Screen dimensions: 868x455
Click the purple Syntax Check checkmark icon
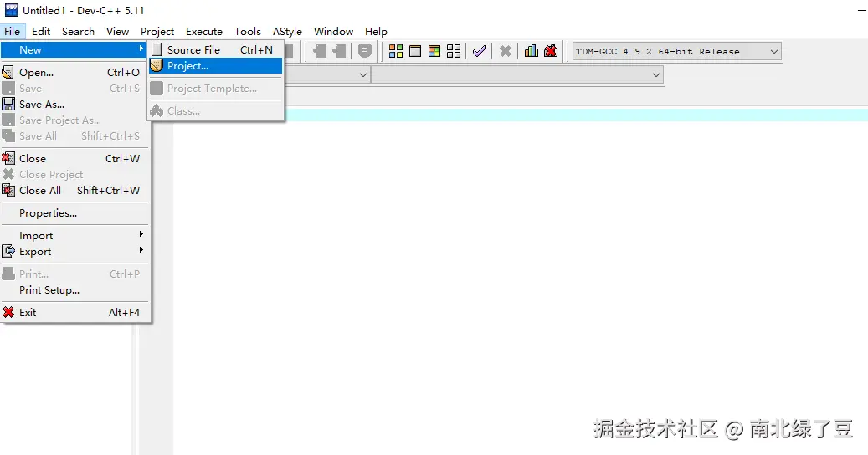(x=480, y=51)
